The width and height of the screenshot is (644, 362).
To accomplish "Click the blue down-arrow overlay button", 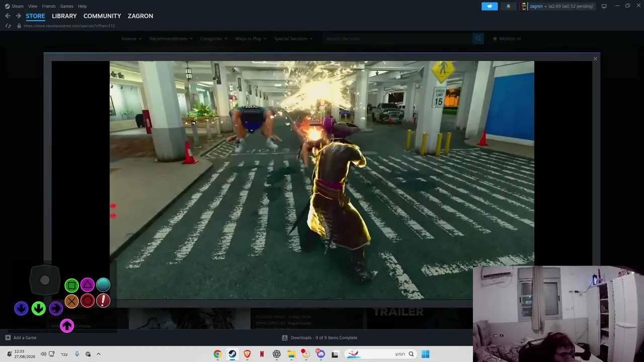I will point(21,308).
